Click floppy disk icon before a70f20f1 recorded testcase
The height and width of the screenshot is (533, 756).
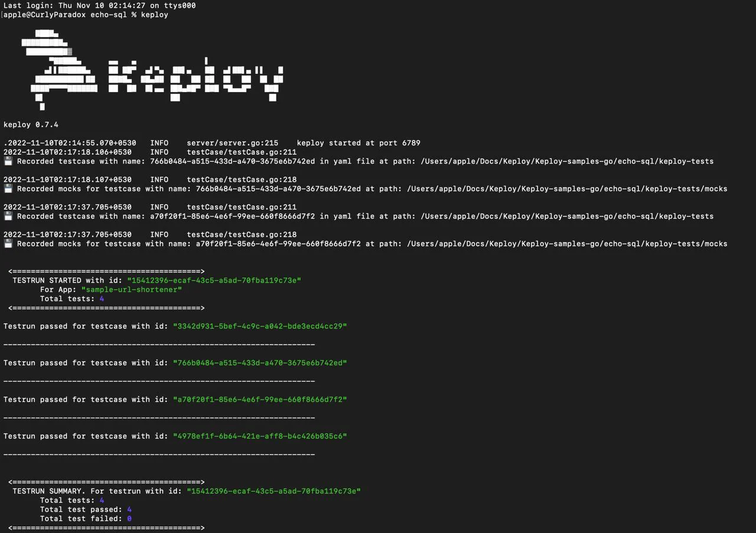8,216
